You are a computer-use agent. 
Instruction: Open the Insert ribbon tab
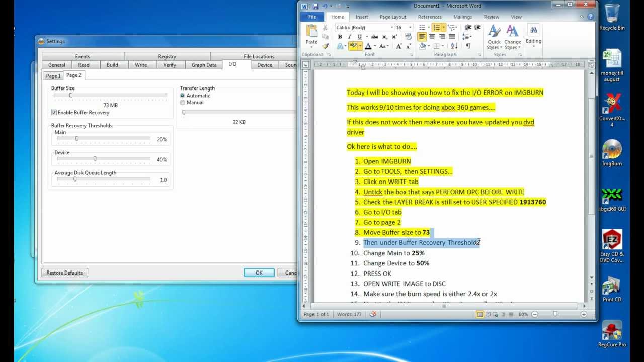(362, 17)
